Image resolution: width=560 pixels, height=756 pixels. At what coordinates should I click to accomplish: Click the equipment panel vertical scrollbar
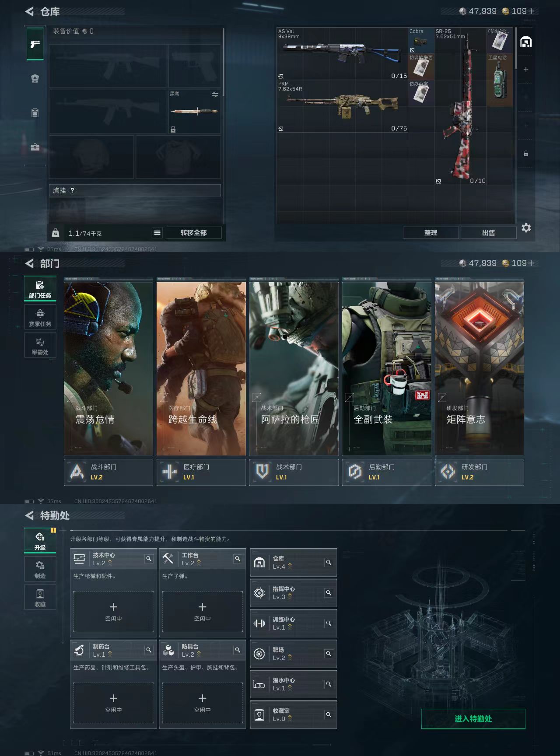(x=223, y=62)
